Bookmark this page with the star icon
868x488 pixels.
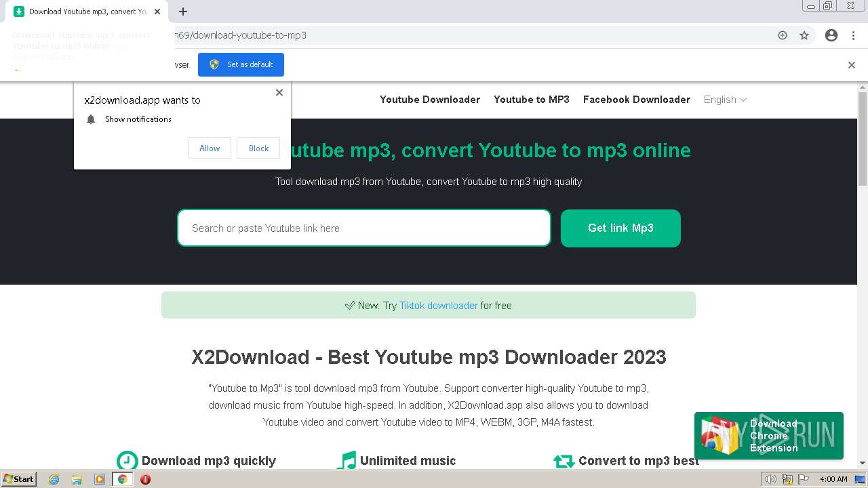(804, 35)
